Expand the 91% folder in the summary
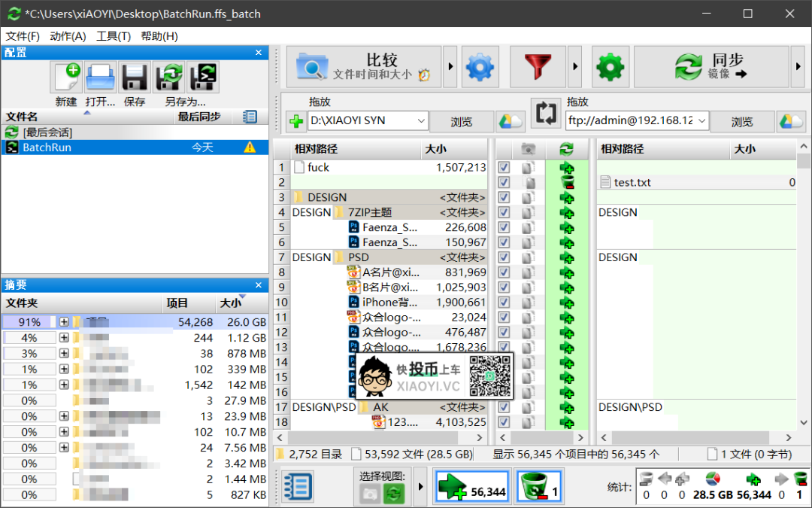This screenshot has height=508, width=812. (x=64, y=322)
